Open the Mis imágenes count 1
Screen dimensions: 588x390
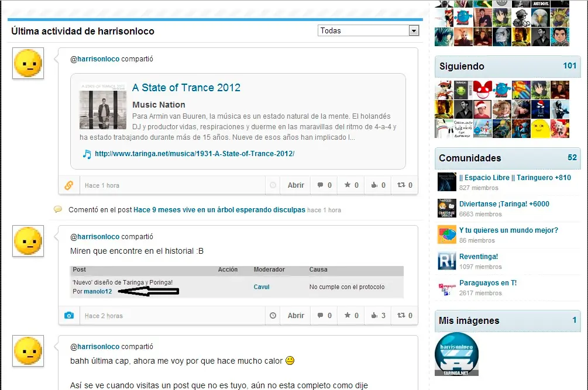coord(574,320)
